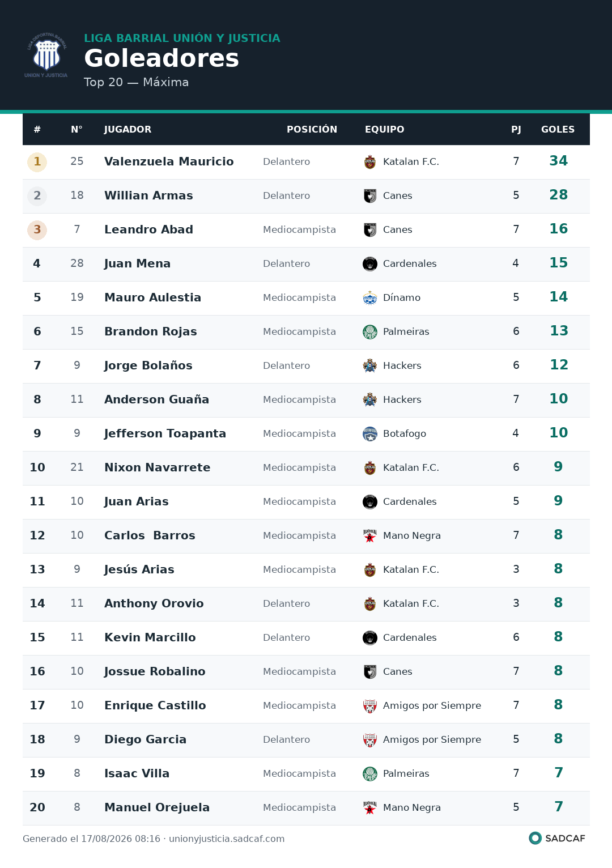Click the Hackers logo in Jorge Bolaños row
The width and height of the screenshot is (612, 868).
(x=370, y=366)
